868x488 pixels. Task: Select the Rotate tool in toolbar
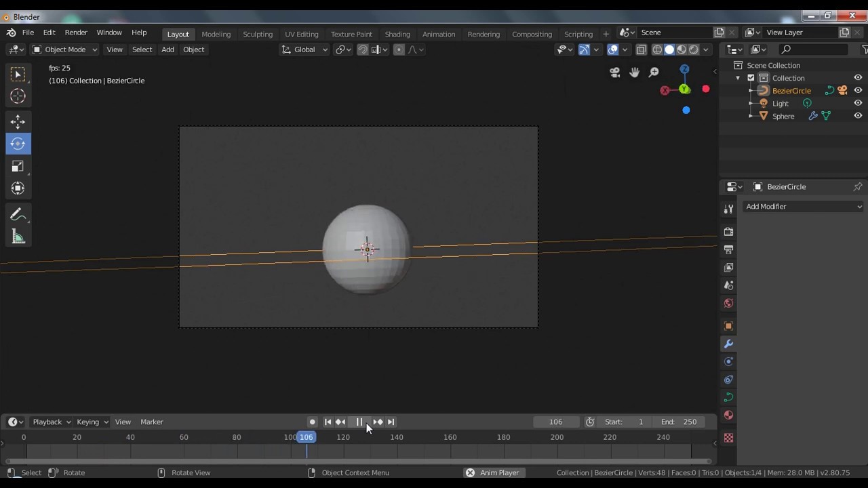(18, 144)
